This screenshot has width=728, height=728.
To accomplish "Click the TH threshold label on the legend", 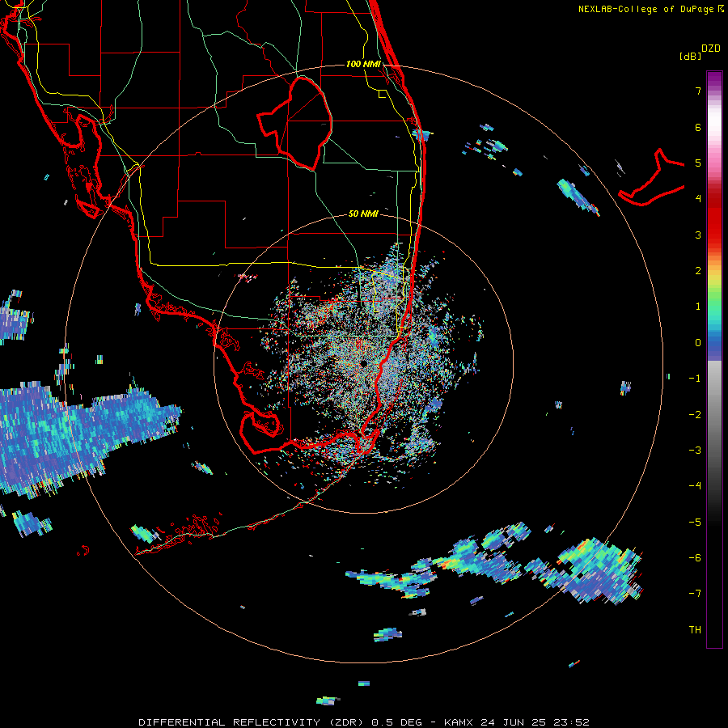I will click(x=695, y=630).
